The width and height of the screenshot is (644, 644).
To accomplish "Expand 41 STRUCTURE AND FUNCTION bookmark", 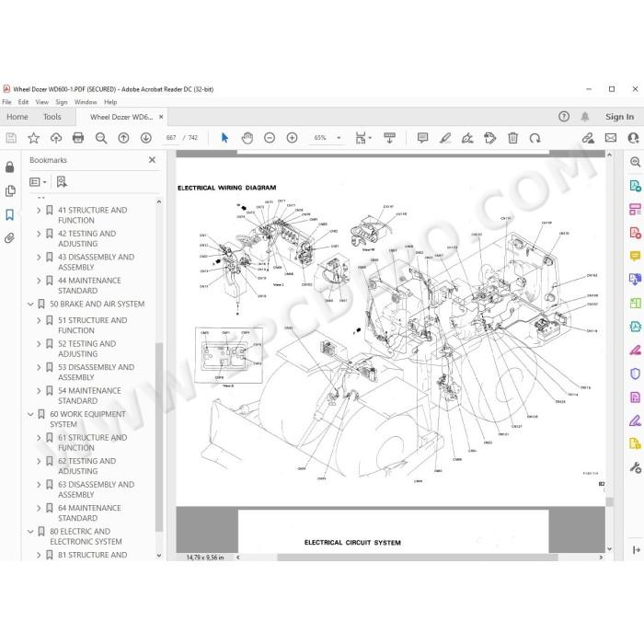I will [x=39, y=211].
